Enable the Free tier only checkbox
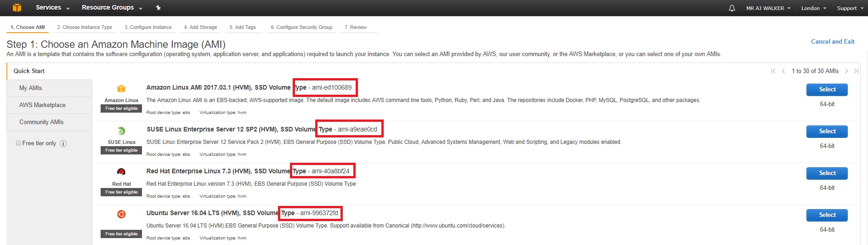 pyautogui.click(x=18, y=143)
